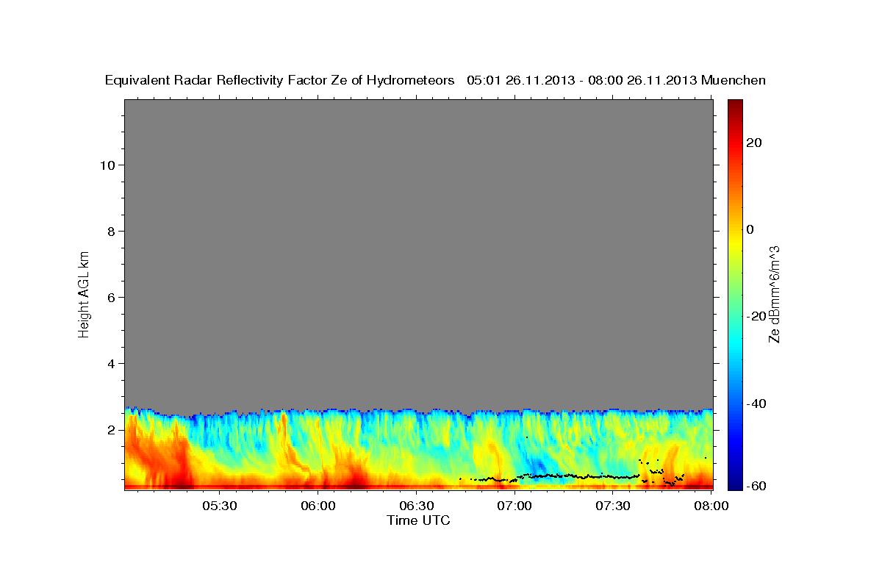Click the colorbar tick value '-60'
Screen dimensions: 882x588
[756, 486]
